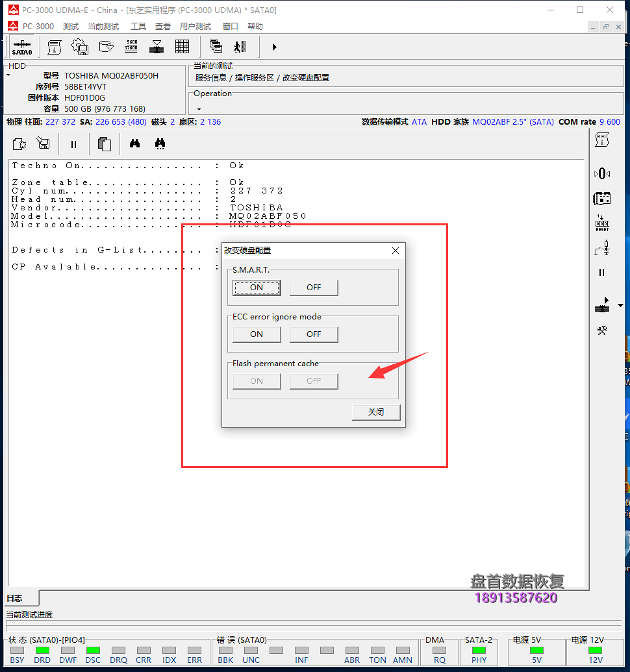Viewport: 630px width, 672px height.
Task: Turn S.M.A.R.T. OFF
Action: 314,288
